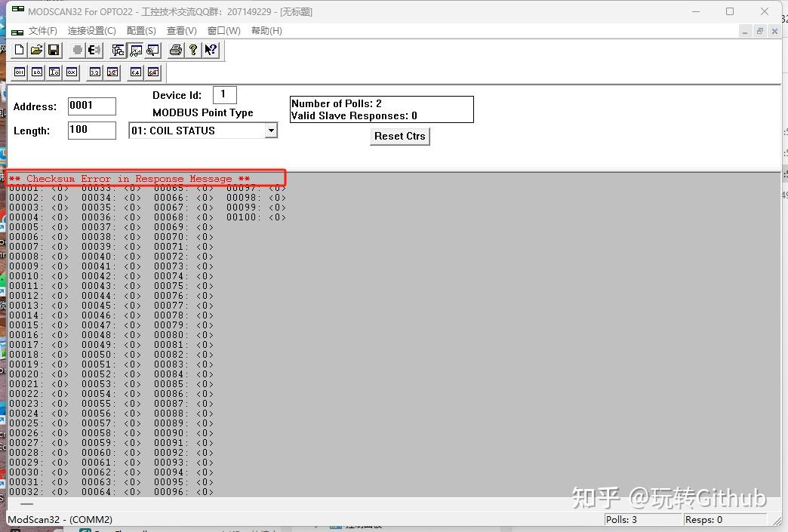Toggle the hex display format
This screenshot has height=532, width=788.
pos(71,72)
